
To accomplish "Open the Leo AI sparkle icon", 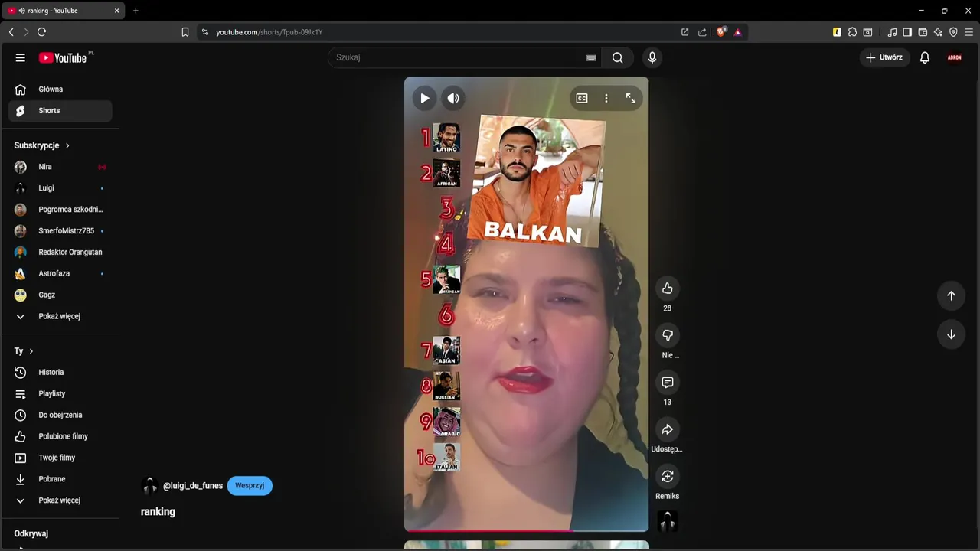I will [x=938, y=32].
